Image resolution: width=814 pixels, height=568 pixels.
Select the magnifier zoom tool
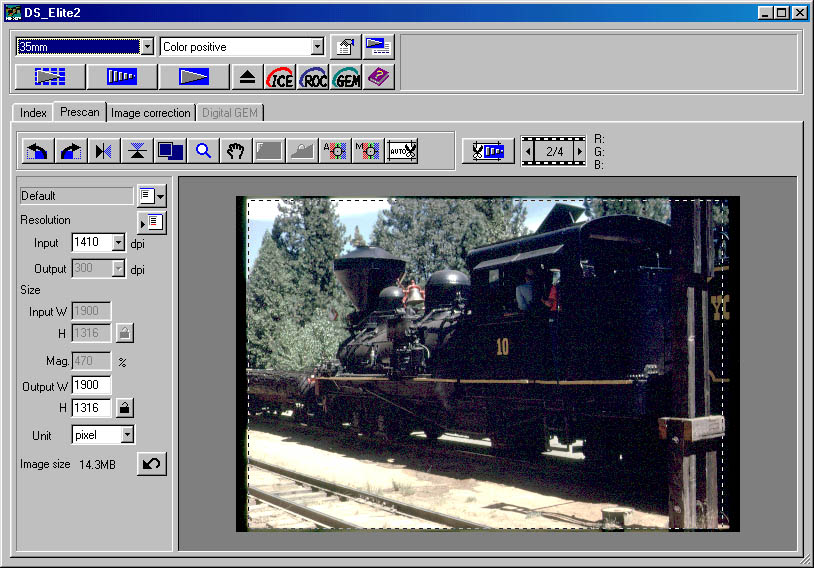pyautogui.click(x=203, y=151)
